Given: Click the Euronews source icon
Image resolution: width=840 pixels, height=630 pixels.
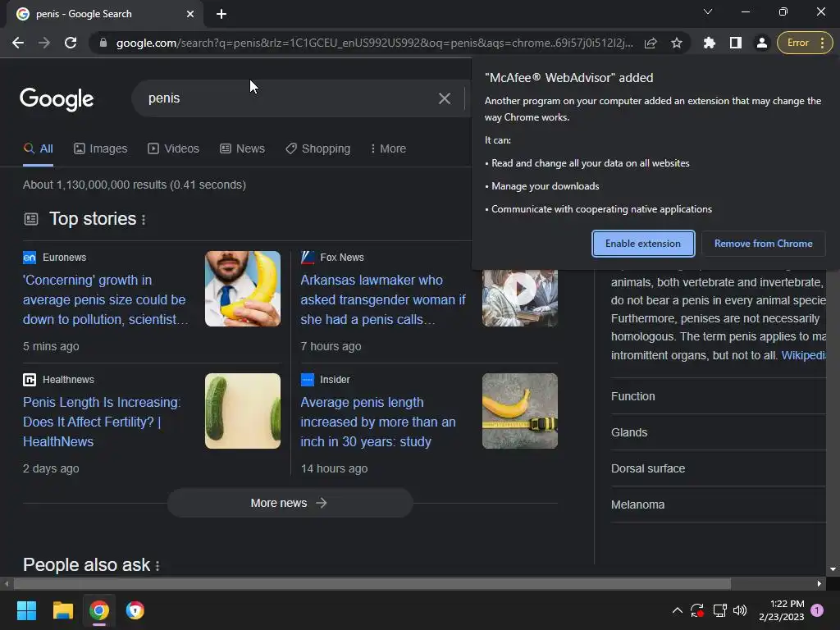Looking at the screenshot, I should 30,258.
